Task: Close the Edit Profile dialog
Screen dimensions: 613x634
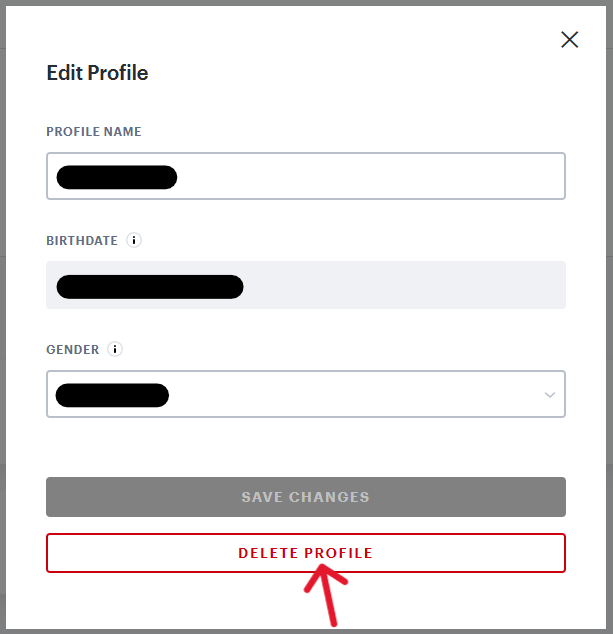Action: coord(569,40)
